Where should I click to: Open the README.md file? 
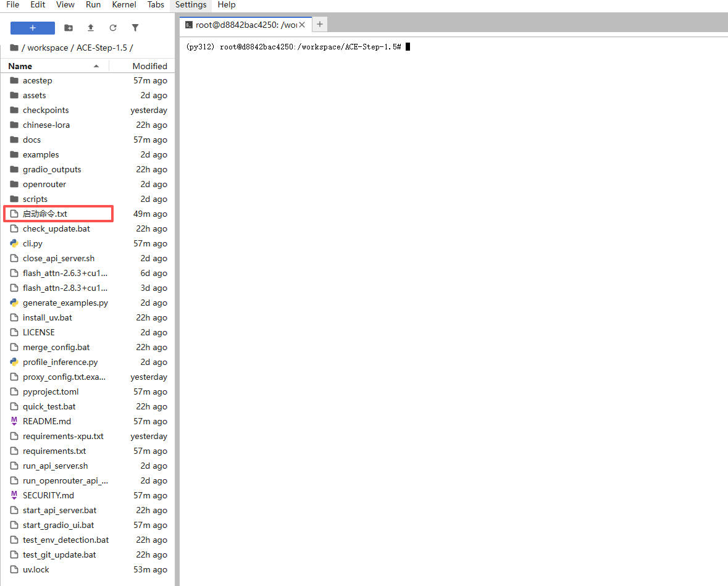coord(46,421)
